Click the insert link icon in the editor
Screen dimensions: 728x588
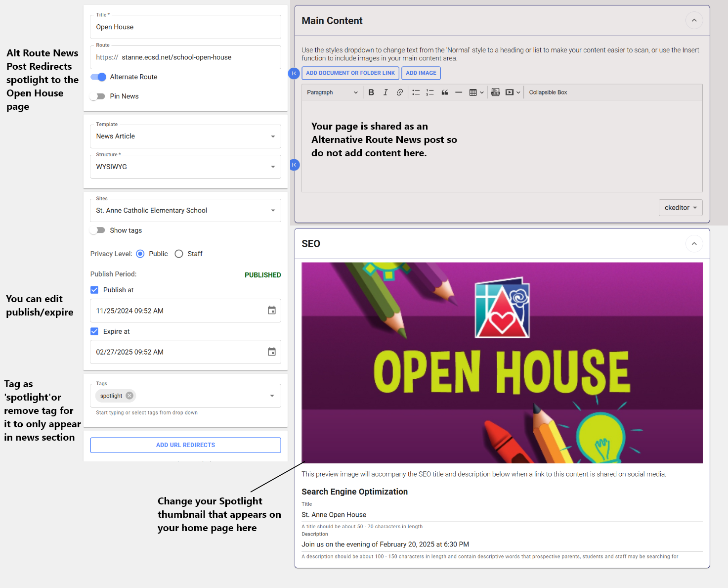pyautogui.click(x=399, y=92)
